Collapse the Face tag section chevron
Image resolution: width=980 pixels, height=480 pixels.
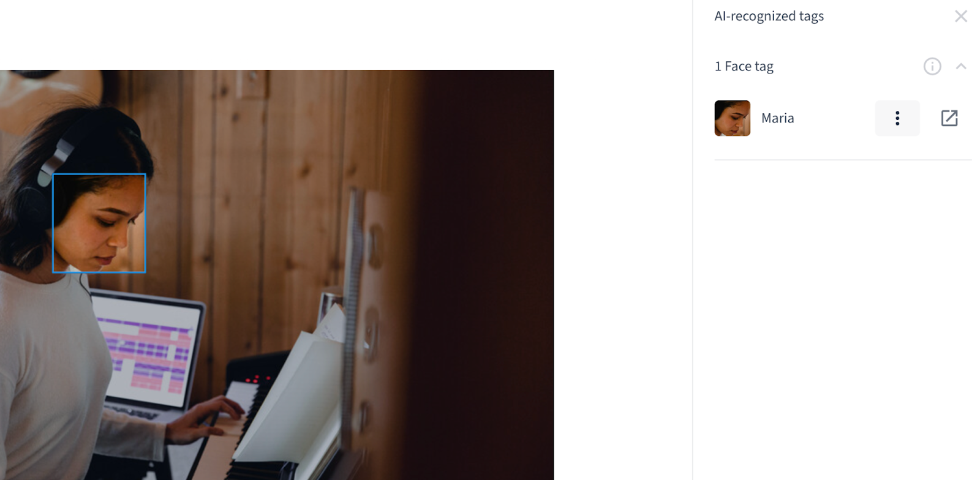click(961, 66)
